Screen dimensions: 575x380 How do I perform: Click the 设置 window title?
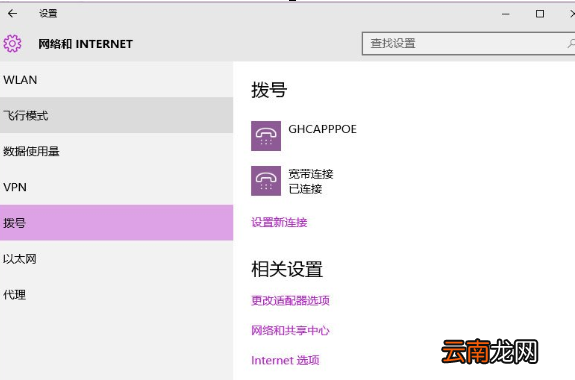coord(48,14)
